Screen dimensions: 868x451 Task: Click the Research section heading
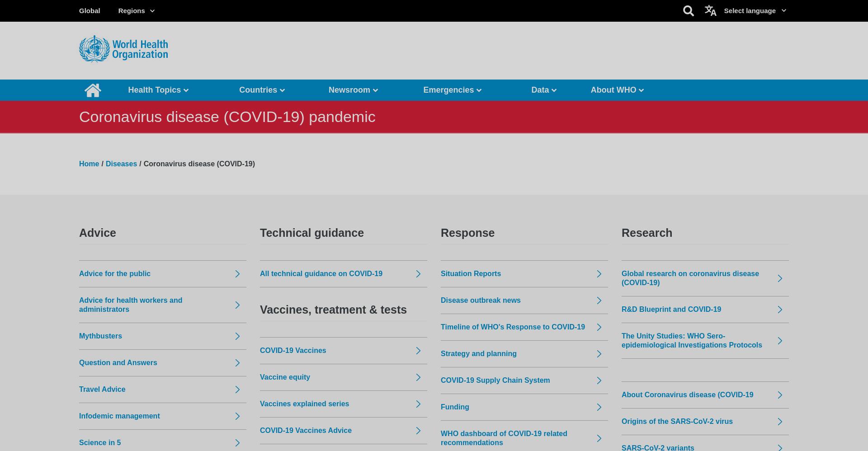[x=647, y=233]
